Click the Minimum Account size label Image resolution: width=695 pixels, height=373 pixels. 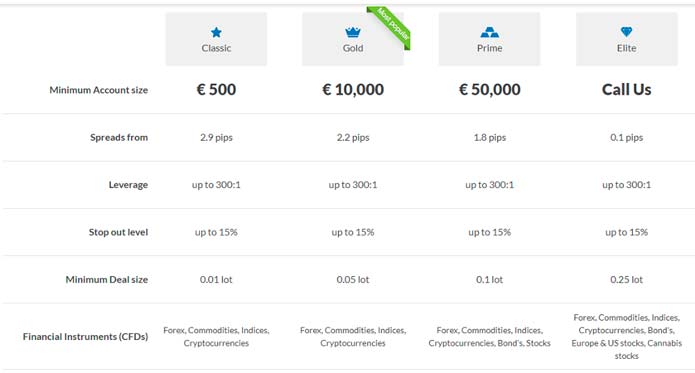tap(98, 90)
